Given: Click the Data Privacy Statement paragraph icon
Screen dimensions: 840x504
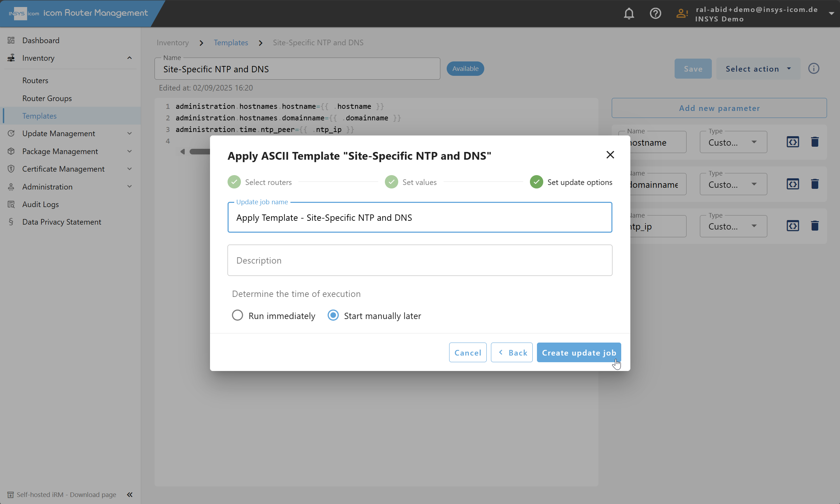Looking at the screenshot, I should coord(11,222).
